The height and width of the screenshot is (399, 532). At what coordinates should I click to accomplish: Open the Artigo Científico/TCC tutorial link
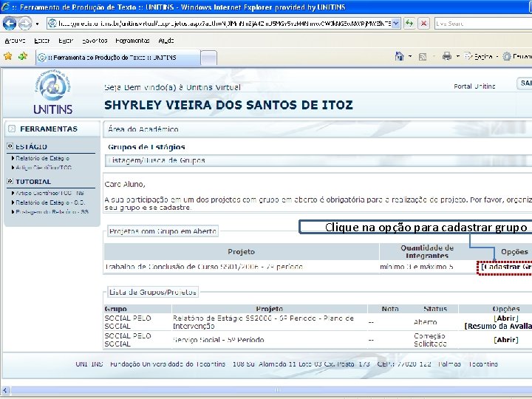(50, 193)
